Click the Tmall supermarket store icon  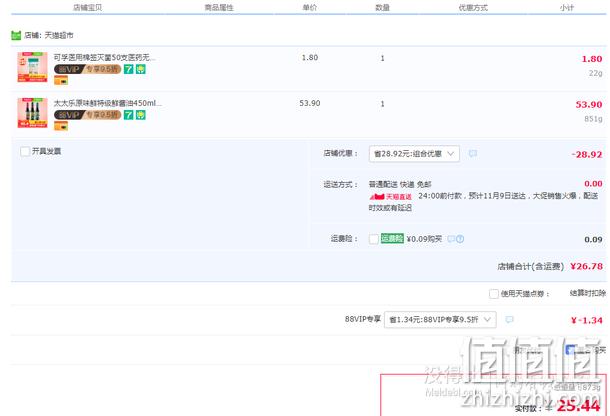(x=16, y=35)
